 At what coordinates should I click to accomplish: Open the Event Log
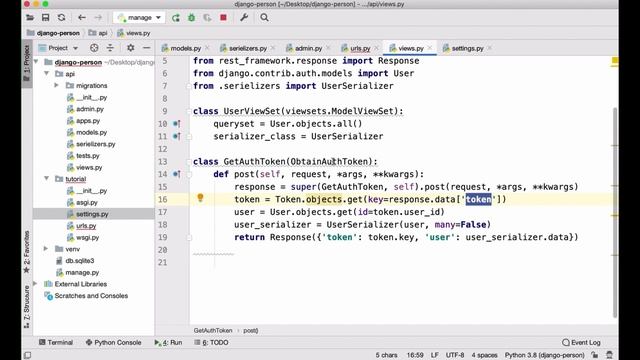581,342
